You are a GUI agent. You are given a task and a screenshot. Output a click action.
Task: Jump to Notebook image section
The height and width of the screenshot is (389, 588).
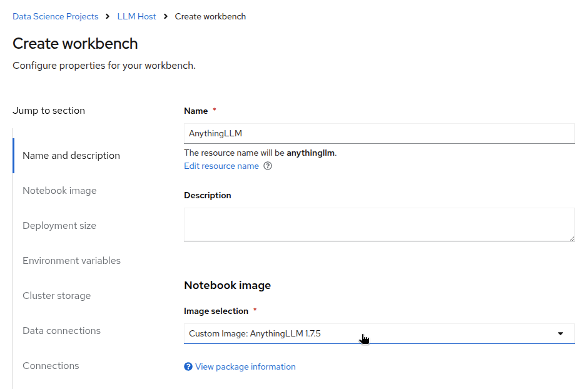pyautogui.click(x=59, y=190)
